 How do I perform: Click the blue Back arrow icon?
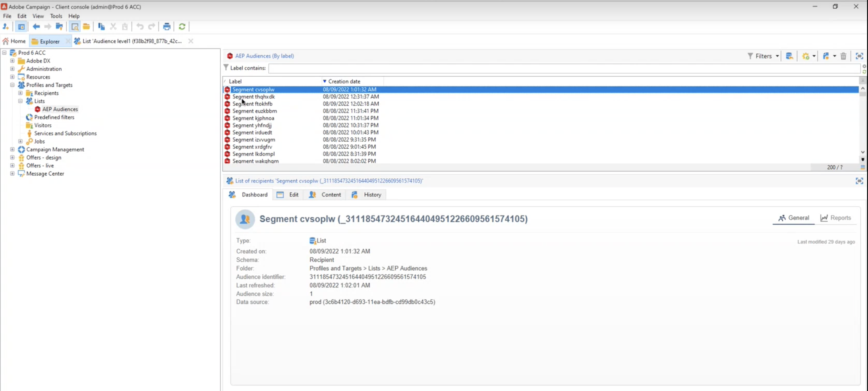(x=36, y=27)
